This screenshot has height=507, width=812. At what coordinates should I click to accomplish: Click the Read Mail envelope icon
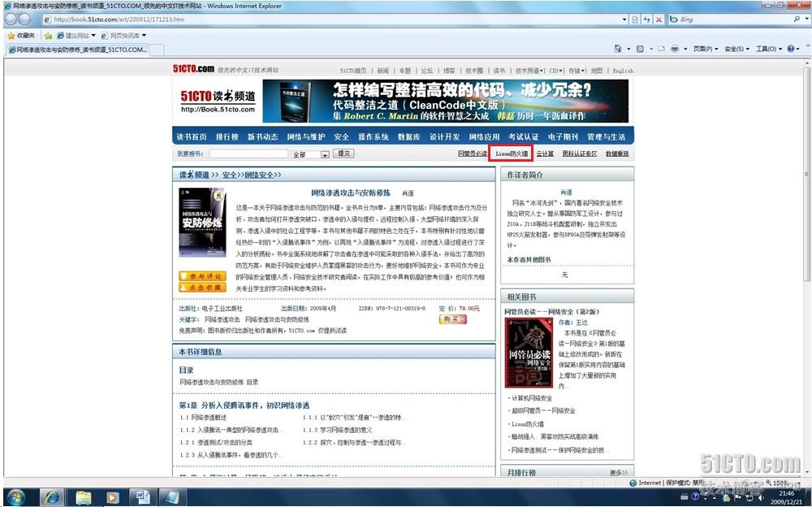point(661,49)
